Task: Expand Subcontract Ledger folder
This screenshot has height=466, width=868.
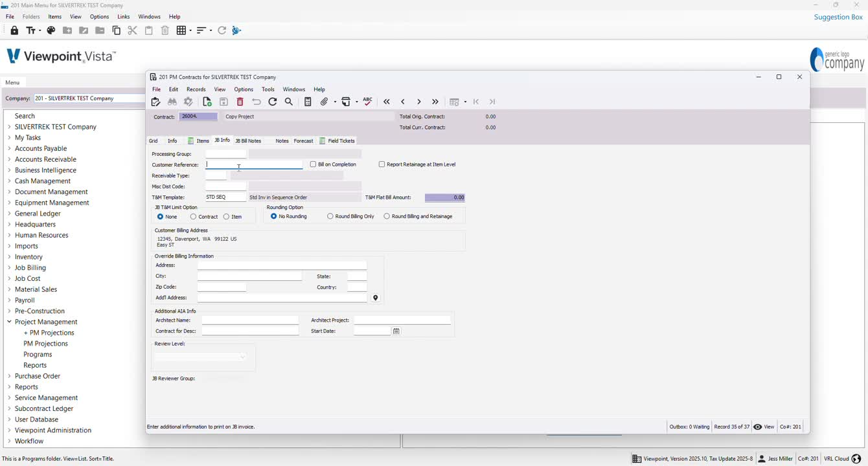Action: point(9,409)
